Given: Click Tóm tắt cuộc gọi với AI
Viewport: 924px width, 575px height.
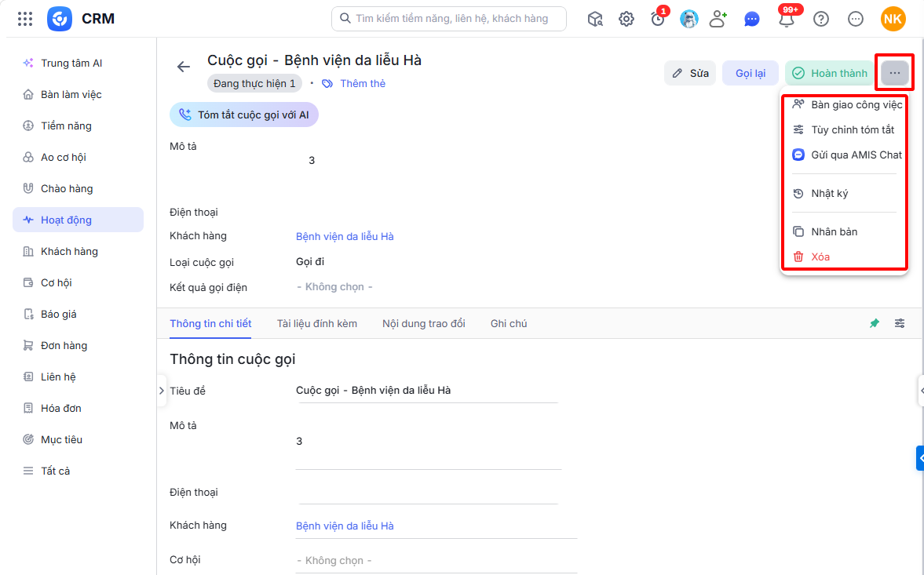Looking at the screenshot, I should tap(244, 115).
